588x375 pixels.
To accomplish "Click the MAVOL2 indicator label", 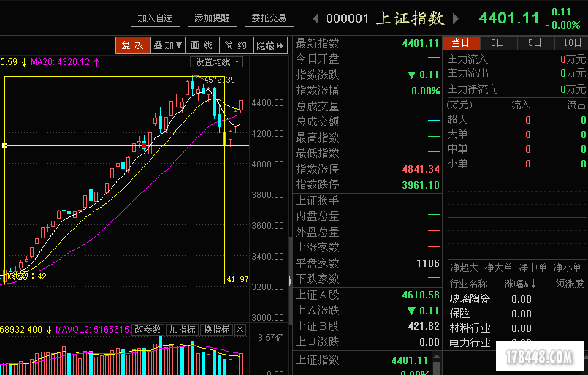I will pos(93,330).
